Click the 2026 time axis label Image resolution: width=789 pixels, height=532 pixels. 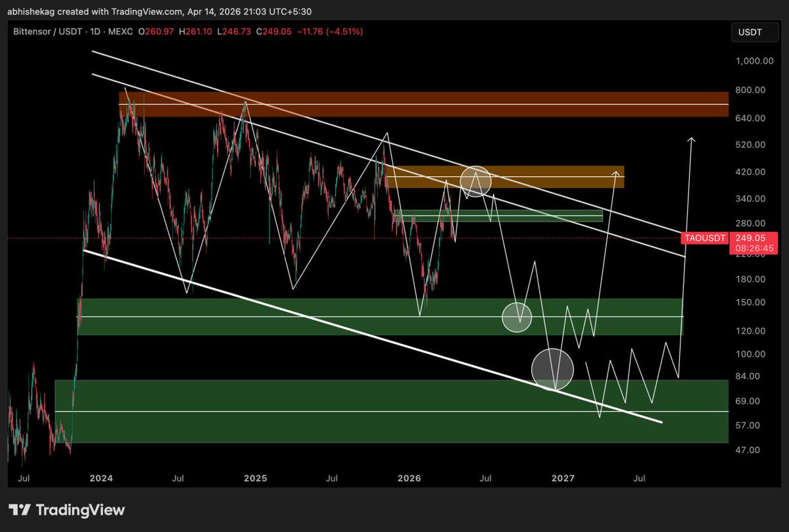coord(410,479)
